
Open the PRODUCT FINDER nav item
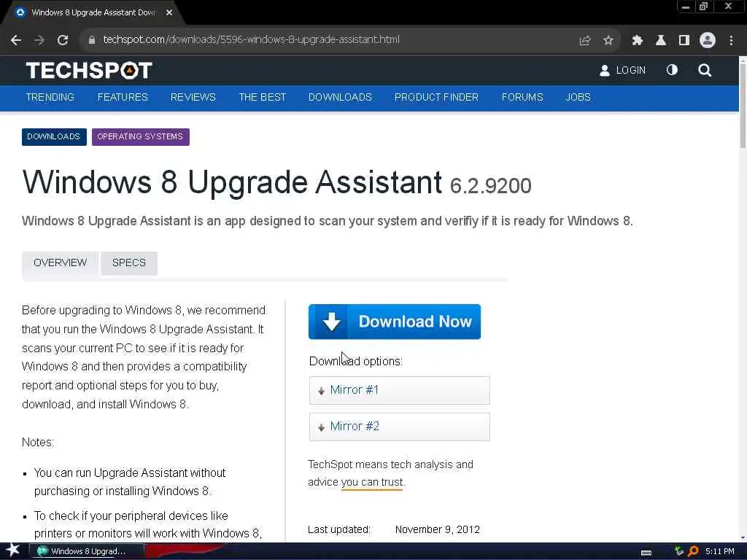tap(436, 97)
